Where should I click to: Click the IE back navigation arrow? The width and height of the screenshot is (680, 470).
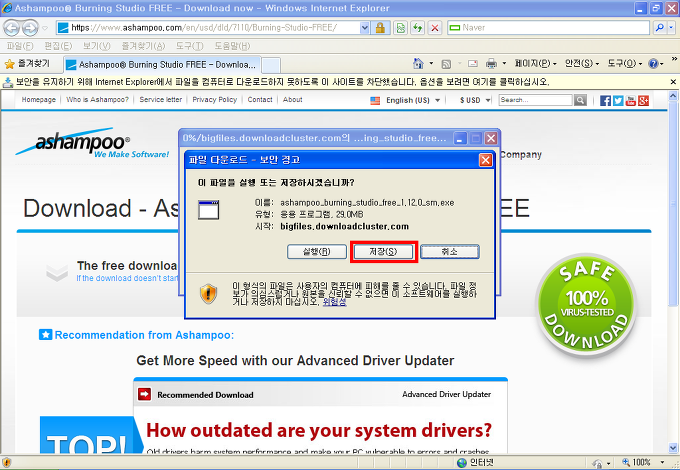click(x=12, y=28)
